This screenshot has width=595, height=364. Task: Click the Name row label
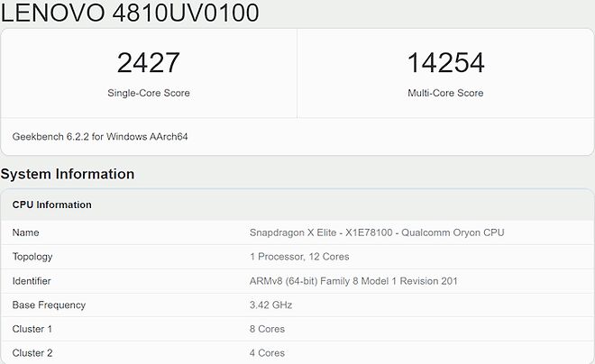(x=25, y=232)
